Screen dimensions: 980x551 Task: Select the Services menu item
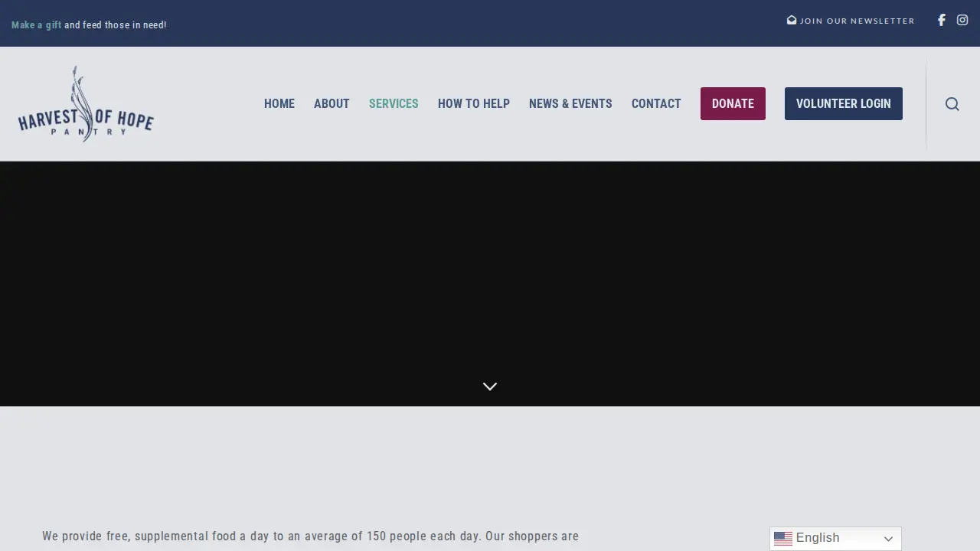coord(394,103)
